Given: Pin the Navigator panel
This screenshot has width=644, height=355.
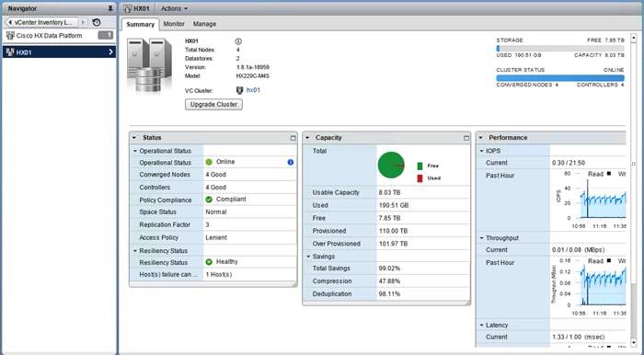Looking at the screenshot, I should click(x=110, y=8).
